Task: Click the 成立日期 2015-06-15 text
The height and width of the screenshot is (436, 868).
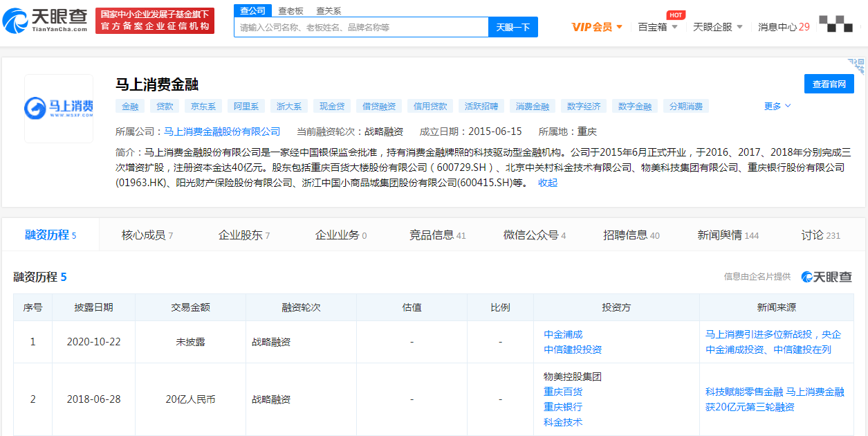Action: click(471, 131)
